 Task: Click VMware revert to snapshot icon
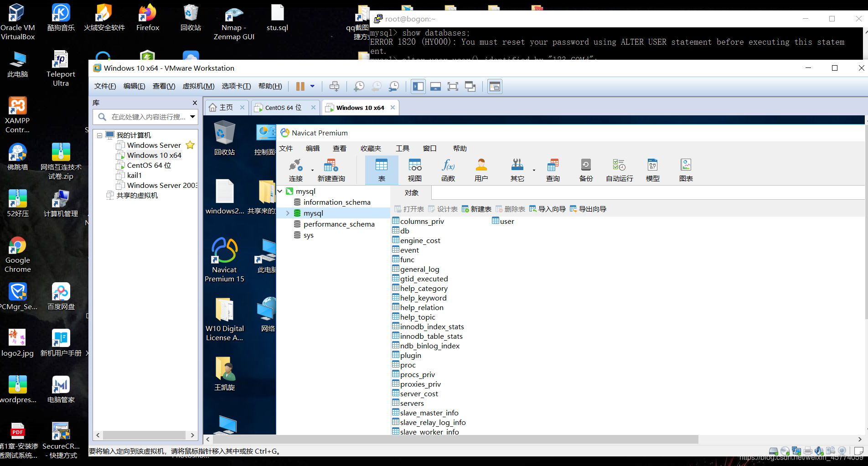pyautogui.click(x=377, y=86)
